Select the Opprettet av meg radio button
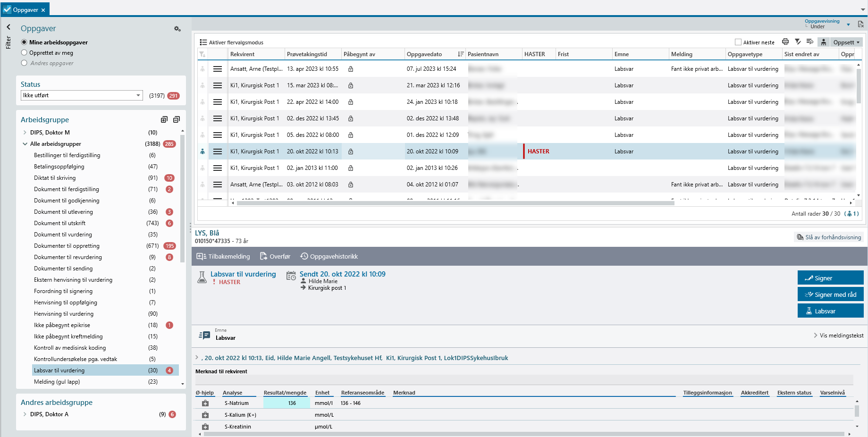 [24, 53]
